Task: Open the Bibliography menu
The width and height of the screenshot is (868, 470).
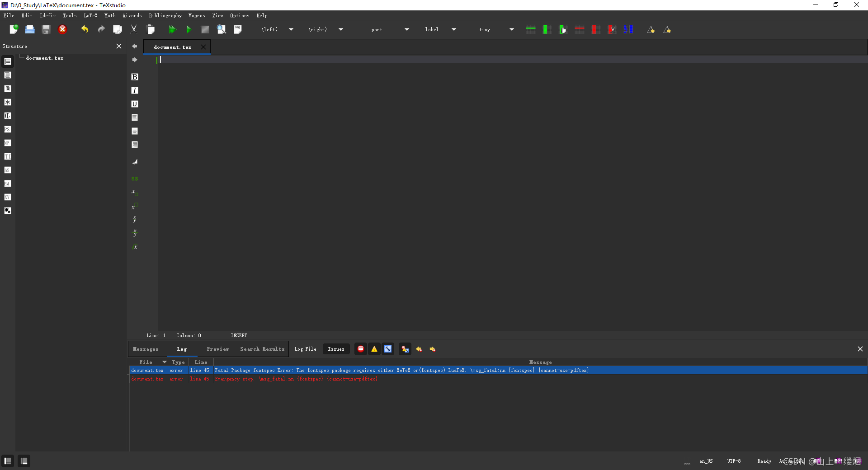Action: pos(165,15)
